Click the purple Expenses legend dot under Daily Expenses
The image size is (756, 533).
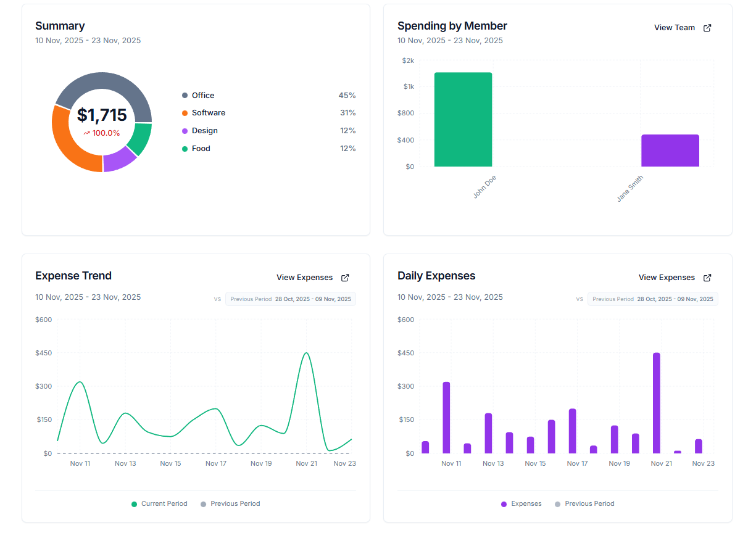coord(503,503)
